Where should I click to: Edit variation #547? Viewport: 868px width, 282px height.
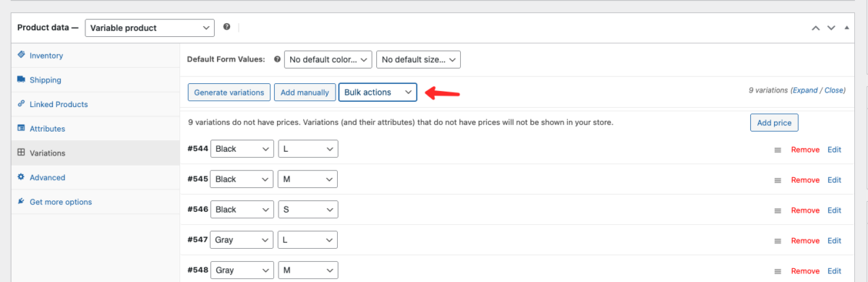(x=835, y=241)
